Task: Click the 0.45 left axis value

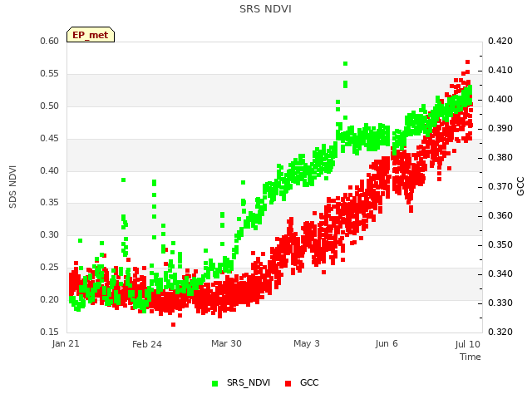Action: pos(50,139)
